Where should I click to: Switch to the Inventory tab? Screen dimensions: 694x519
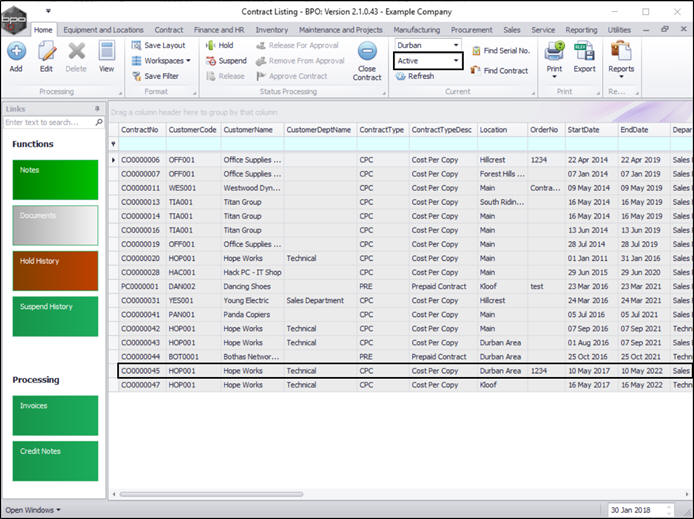[271, 30]
